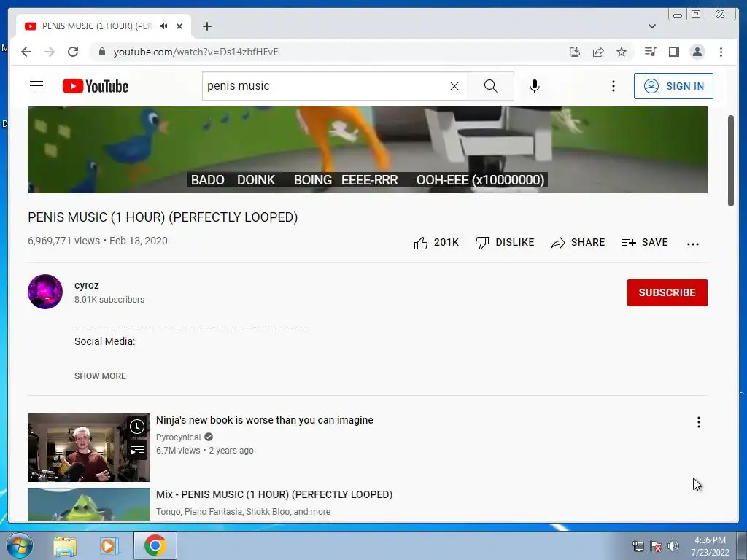Open the Chrome profile avatar
The image size is (747, 560).
click(x=697, y=52)
